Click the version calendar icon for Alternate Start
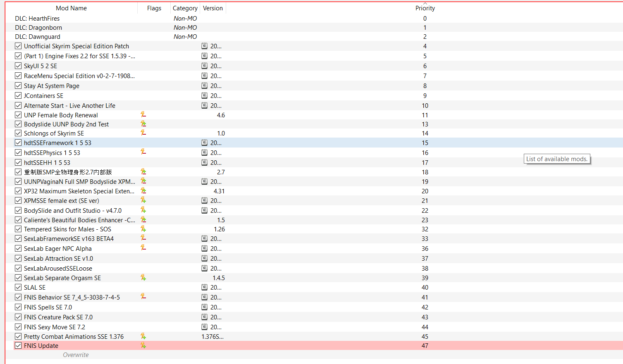The width and height of the screenshot is (623, 364). (x=204, y=105)
